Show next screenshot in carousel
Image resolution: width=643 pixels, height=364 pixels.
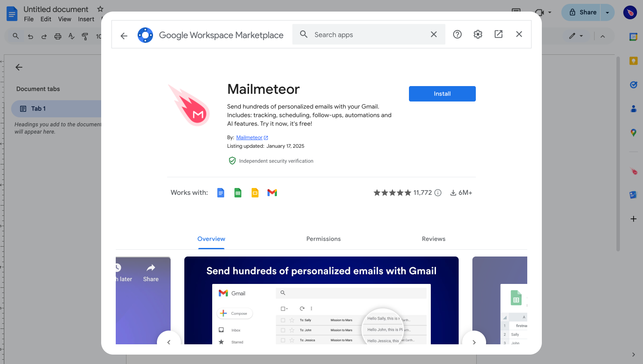(474, 342)
